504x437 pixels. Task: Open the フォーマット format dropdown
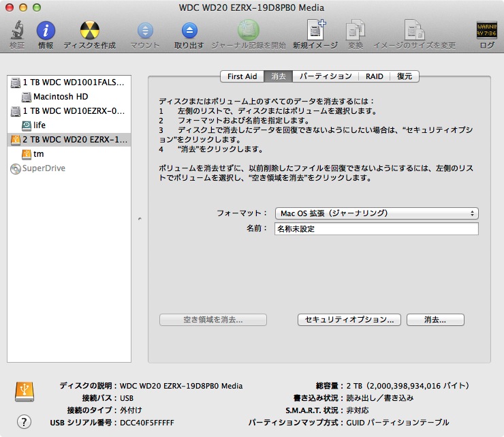[x=377, y=213]
